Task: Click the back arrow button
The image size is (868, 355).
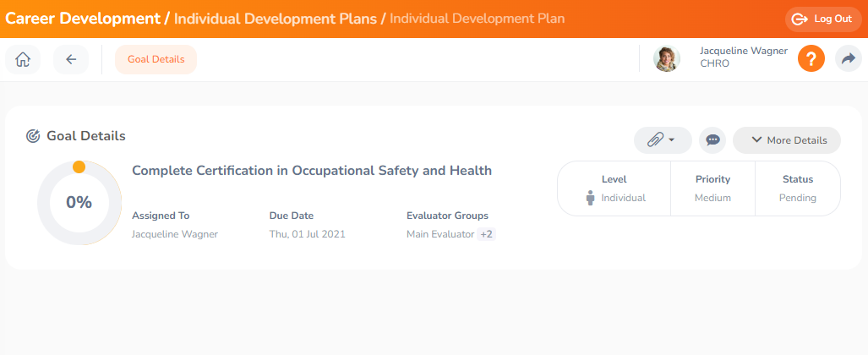Action: 71,59
